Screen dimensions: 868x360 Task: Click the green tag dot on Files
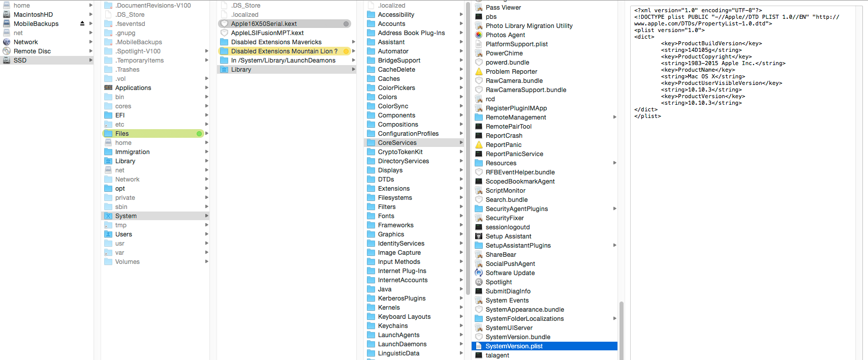(x=199, y=134)
